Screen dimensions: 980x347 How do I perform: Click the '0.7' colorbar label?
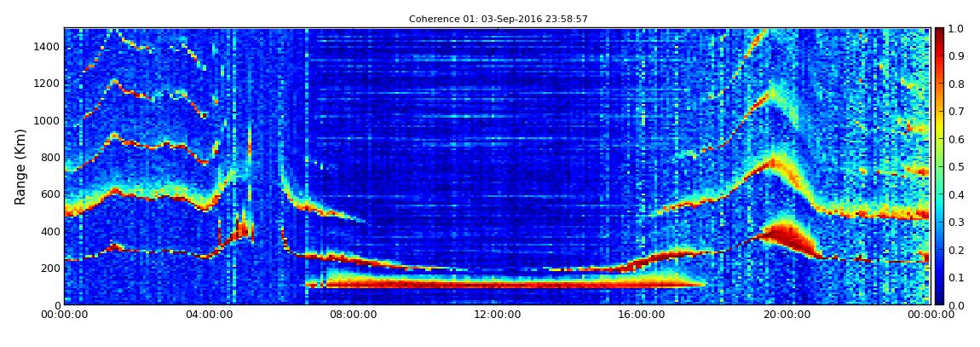pos(956,112)
